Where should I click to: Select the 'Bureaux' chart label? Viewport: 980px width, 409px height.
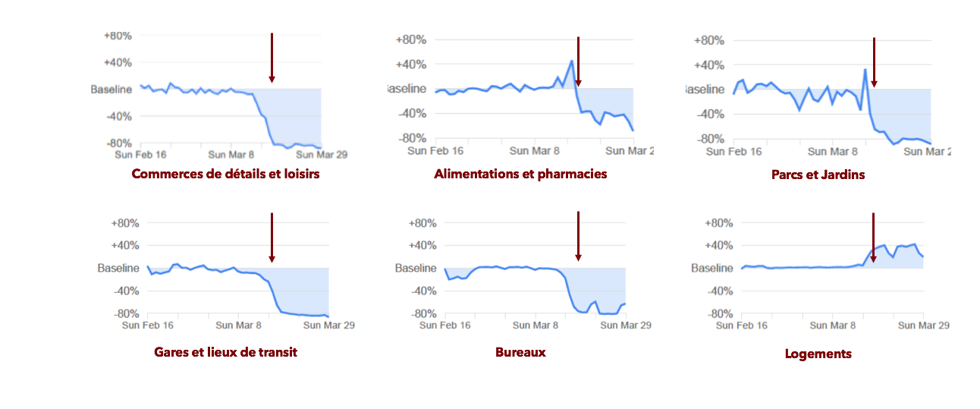coord(520,352)
